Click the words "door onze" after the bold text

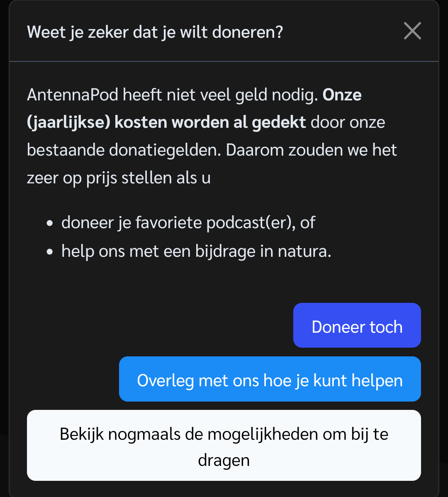[348, 122]
